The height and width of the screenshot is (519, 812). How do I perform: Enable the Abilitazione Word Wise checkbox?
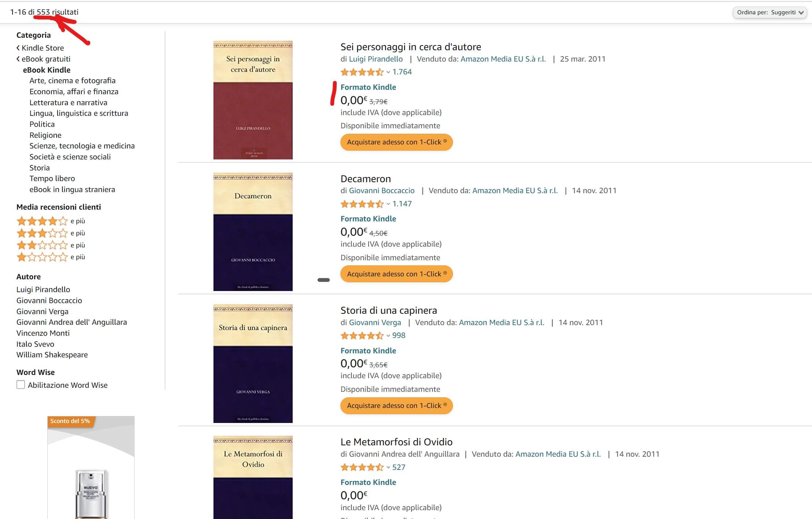(x=21, y=385)
